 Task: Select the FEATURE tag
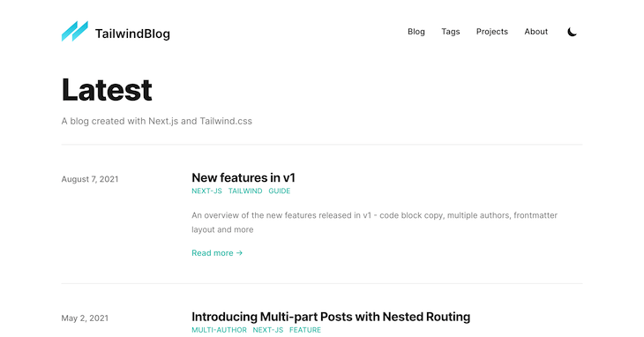click(x=305, y=330)
